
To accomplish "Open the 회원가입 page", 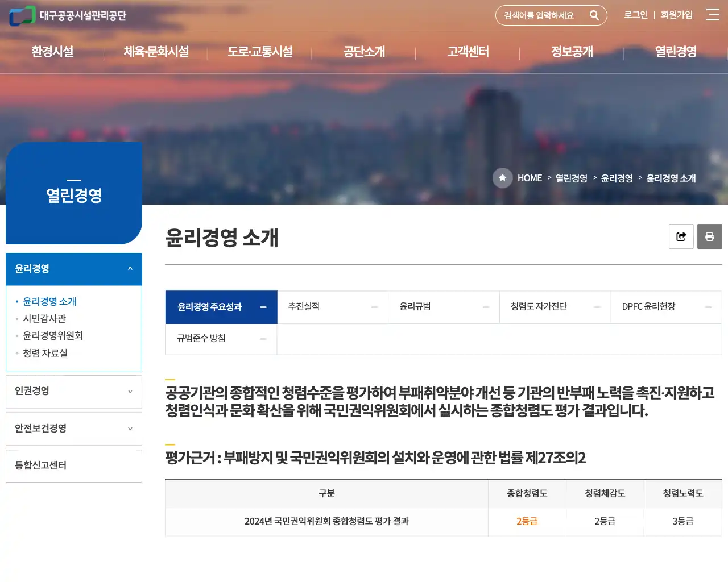I will pos(677,15).
